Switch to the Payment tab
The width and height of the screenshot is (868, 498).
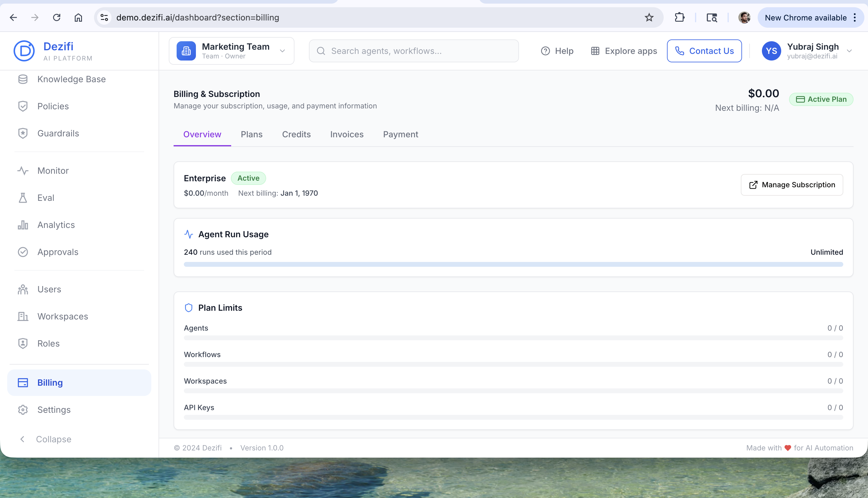[401, 134]
